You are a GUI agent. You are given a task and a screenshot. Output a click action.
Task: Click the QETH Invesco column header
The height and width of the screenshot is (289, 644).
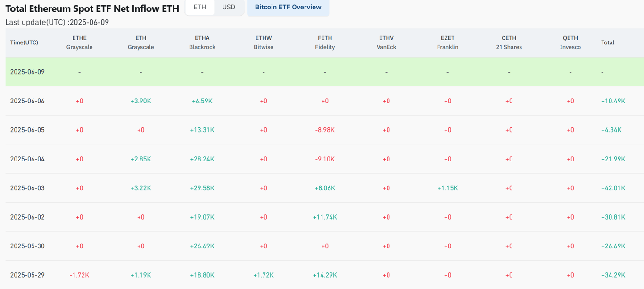click(x=570, y=42)
